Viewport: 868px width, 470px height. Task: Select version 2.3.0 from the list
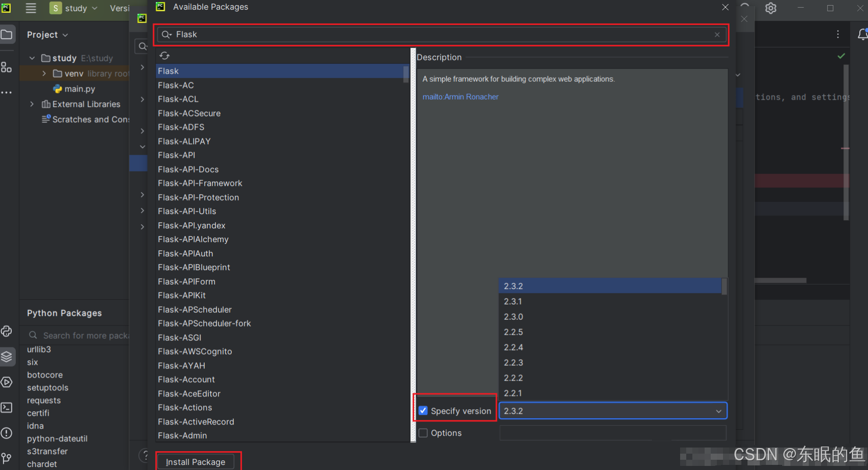[x=610, y=317]
